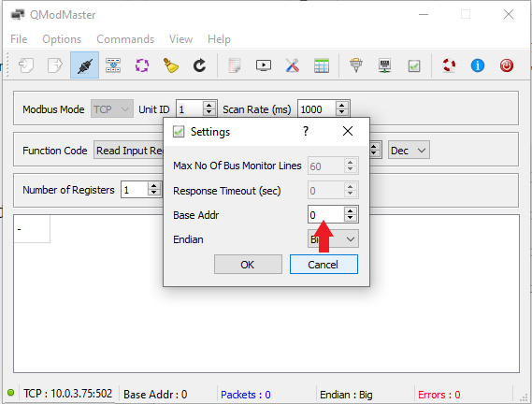Open the Headers table grid icon
532x404 pixels.
tap(322, 65)
